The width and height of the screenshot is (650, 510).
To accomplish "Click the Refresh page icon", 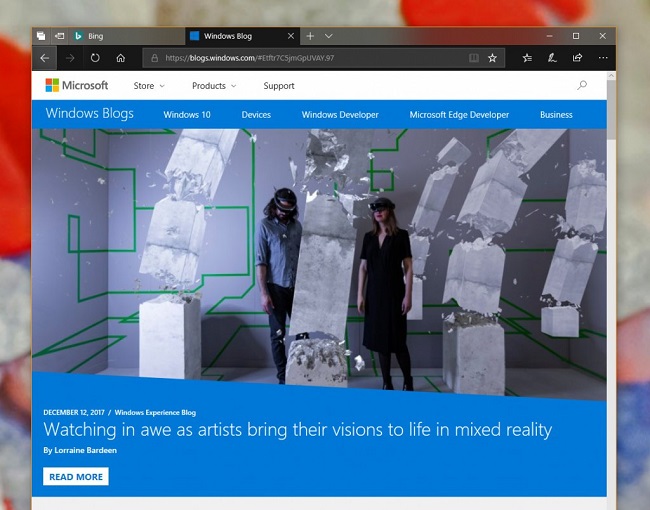I will click(95, 58).
